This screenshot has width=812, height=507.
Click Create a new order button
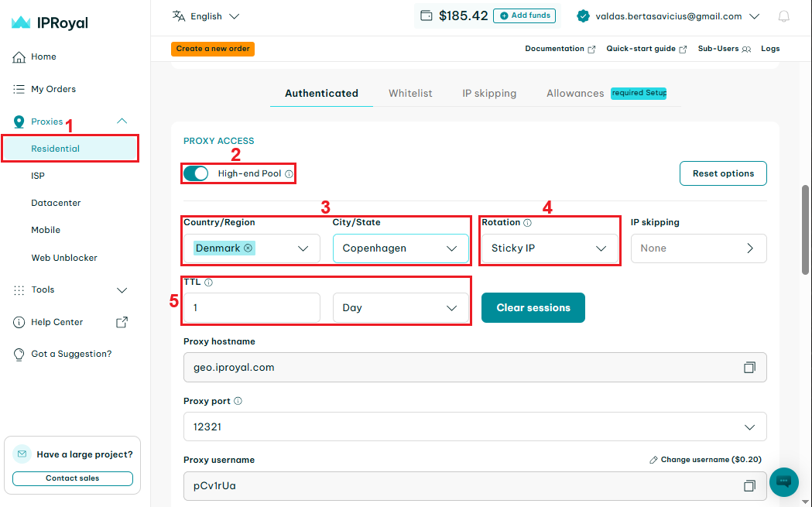click(213, 49)
